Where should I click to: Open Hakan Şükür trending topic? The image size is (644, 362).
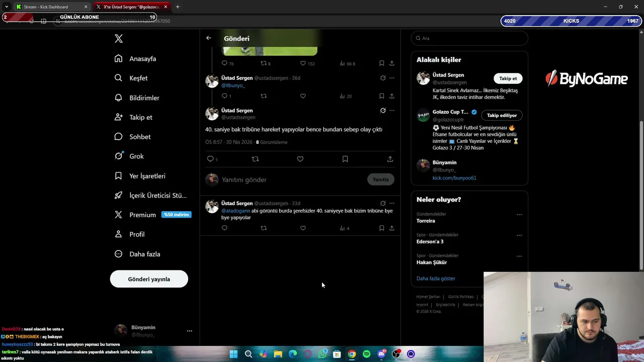click(432, 262)
